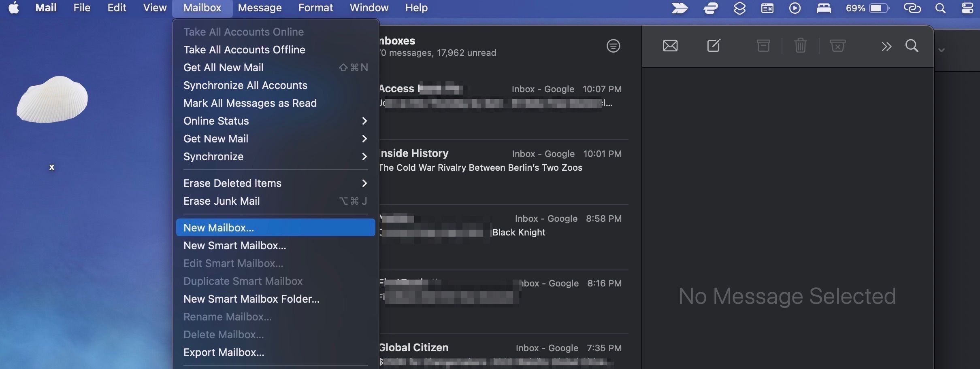
Task: Select New Smart Mailbox... menu item
Action: (x=275, y=246)
